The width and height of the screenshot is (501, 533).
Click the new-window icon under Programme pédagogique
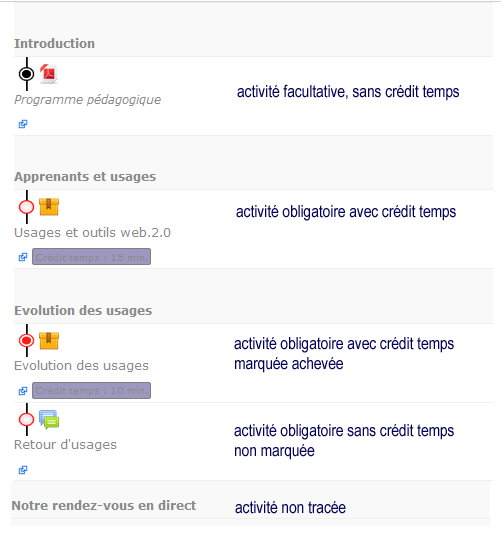[23, 124]
